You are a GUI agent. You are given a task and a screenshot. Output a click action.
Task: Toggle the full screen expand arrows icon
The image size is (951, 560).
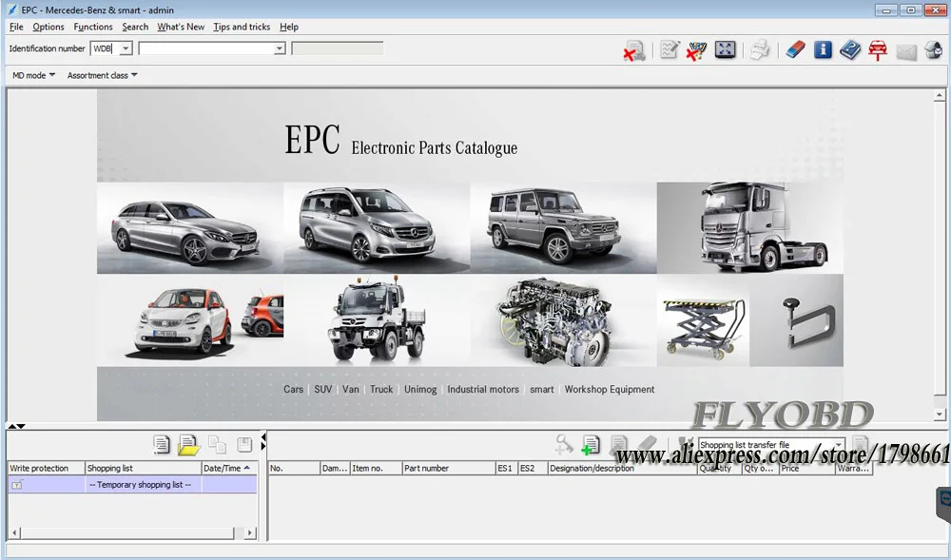725,49
